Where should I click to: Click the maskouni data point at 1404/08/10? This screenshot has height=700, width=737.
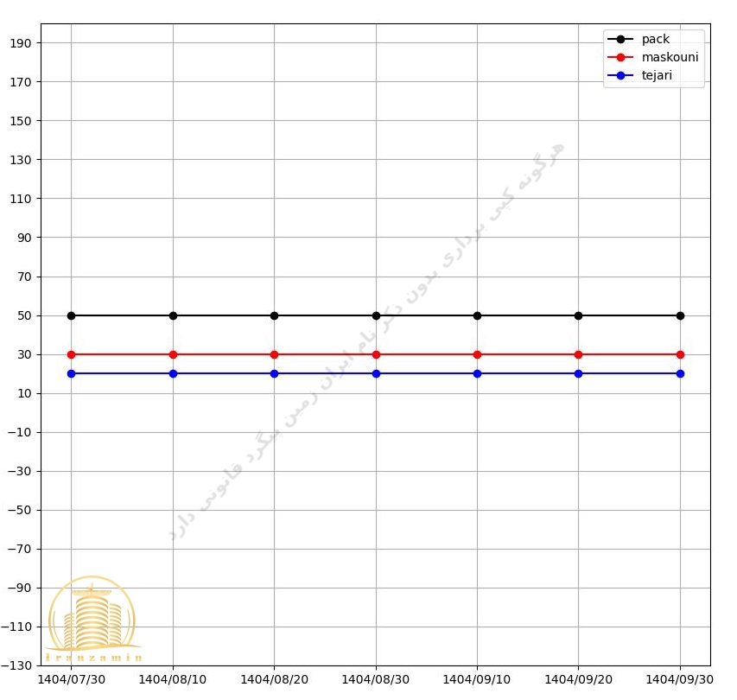point(173,354)
